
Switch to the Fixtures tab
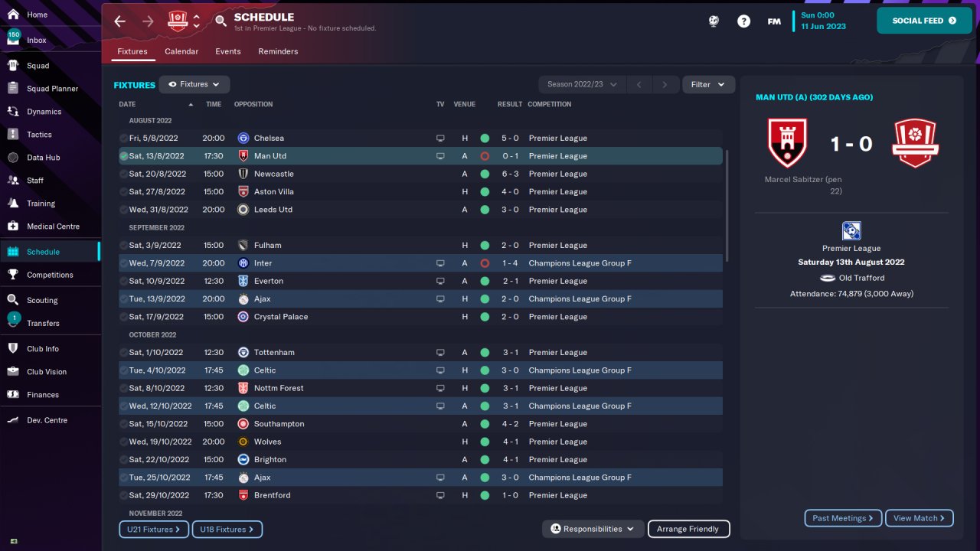tap(132, 51)
